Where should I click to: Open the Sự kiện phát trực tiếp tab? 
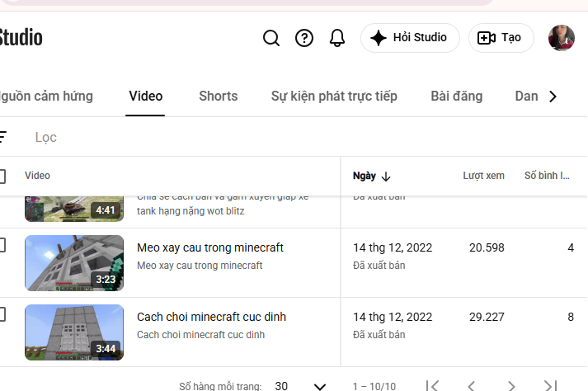(x=334, y=96)
